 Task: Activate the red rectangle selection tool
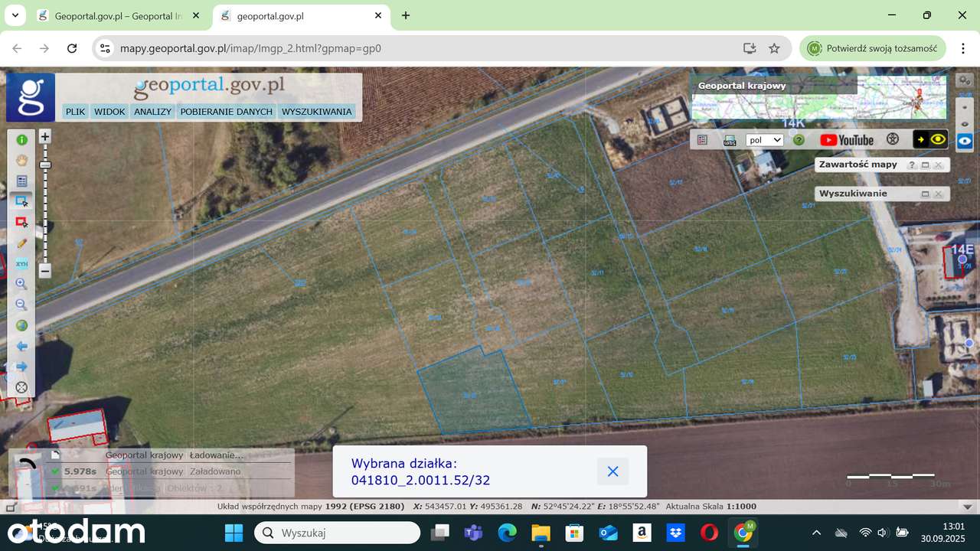pos(21,222)
